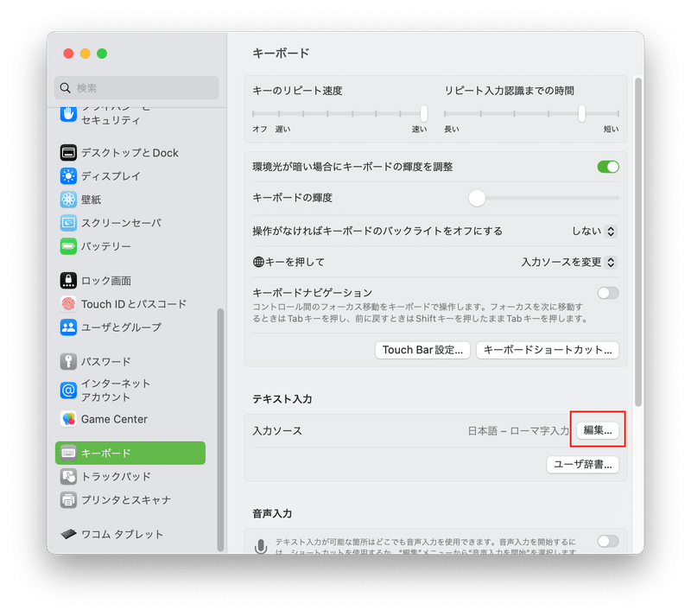Disable keyboard brightness auto-adjust toggle
Image resolution: width=691 pixels, height=616 pixels.
tap(608, 167)
